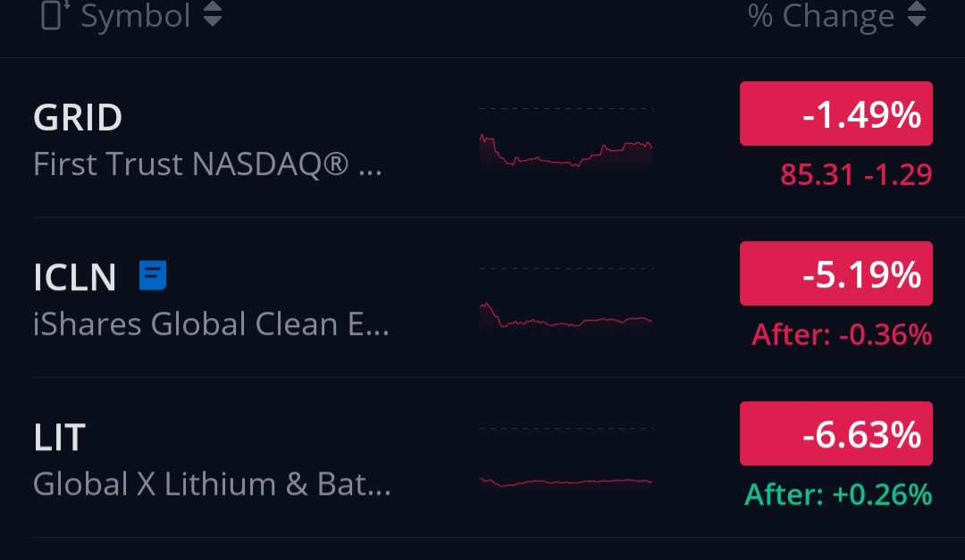Tap GRID's -1.49% change badge
The width and height of the screenshot is (965, 560).
[x=835, y=113]
